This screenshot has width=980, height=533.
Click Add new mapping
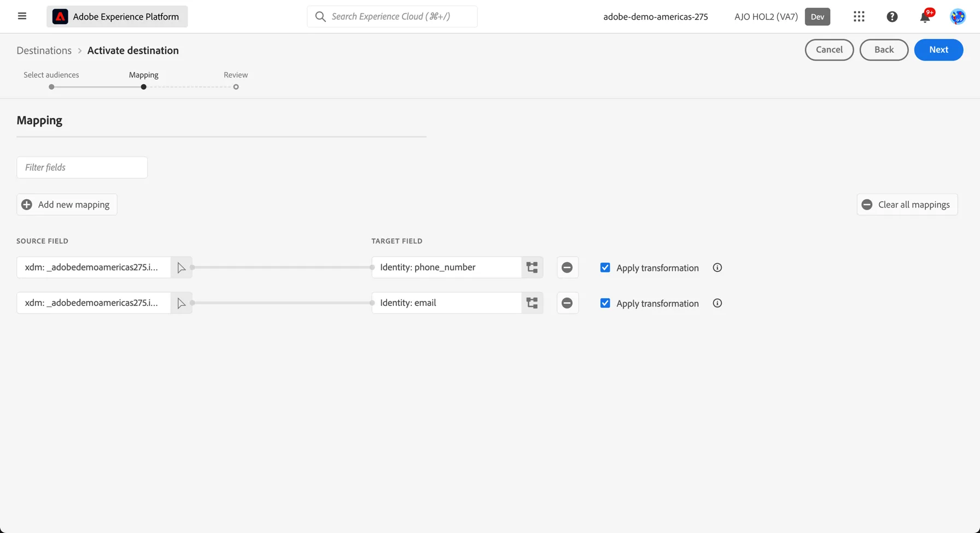pos(67,205)
